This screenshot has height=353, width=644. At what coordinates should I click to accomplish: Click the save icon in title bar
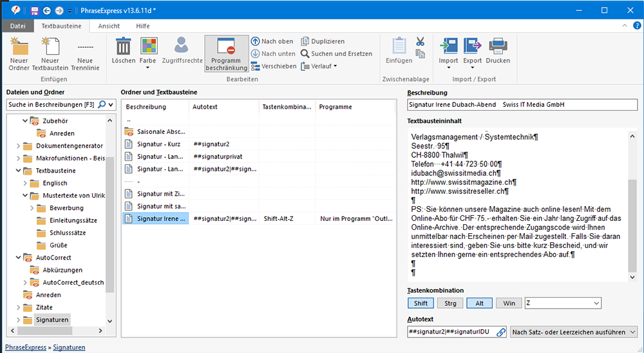pyautogui.click(x=35, y=11)
